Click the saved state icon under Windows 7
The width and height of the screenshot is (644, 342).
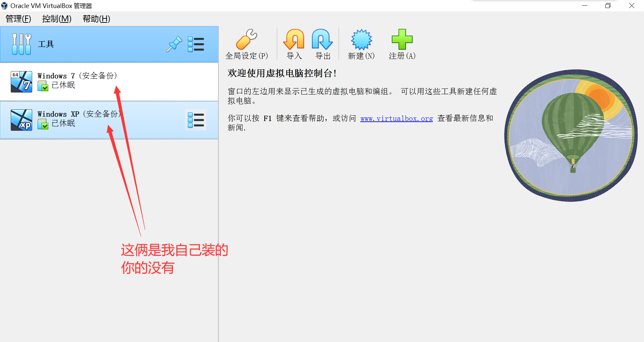(x=43, y=86)
